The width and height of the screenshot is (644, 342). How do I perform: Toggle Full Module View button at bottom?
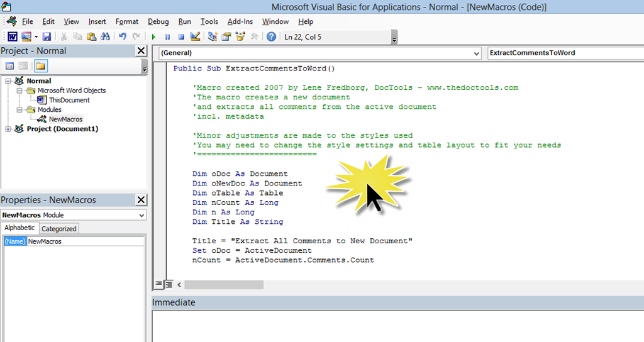coord(169,284)
